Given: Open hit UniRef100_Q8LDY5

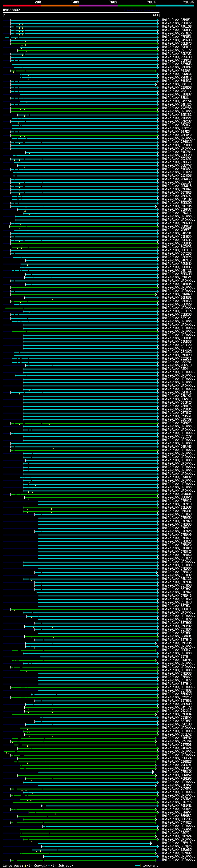Looking at the screenshot, I should 176,43.
